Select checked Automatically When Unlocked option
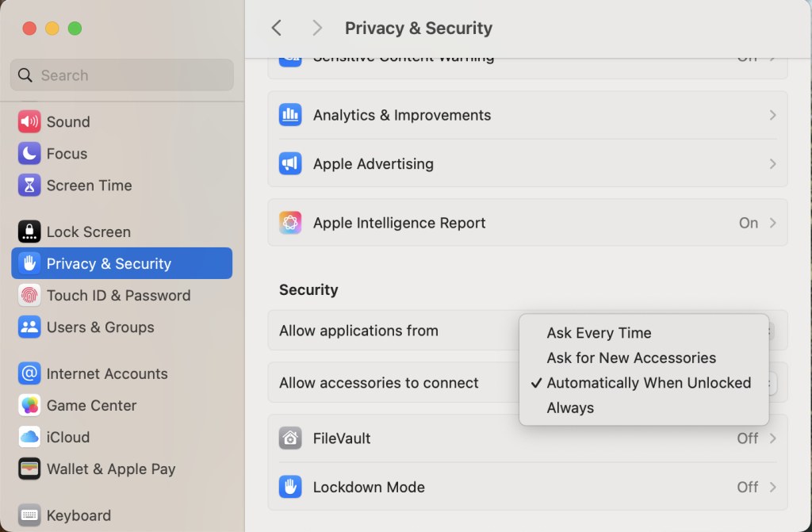 (x=648, y=383)
